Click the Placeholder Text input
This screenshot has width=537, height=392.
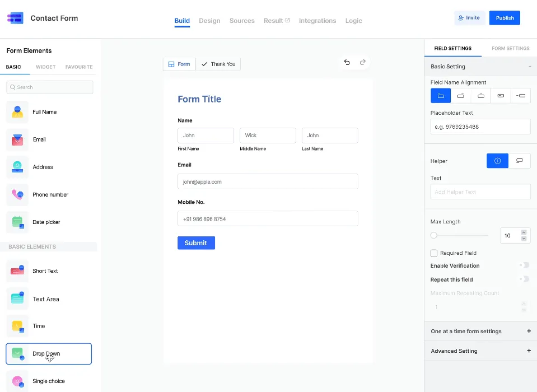pyautogui.click(x=480, y=127)
